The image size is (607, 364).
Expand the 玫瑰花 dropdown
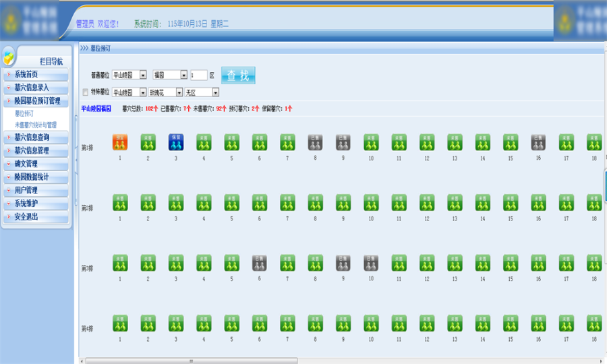point(166,92)
